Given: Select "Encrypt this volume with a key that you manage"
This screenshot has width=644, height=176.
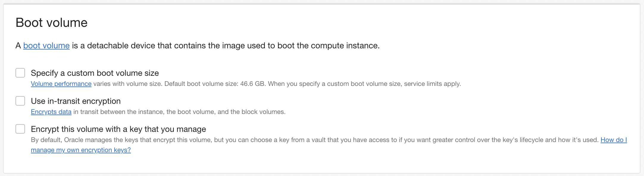Looking at the screenshot, I should [x=20, y=129].
